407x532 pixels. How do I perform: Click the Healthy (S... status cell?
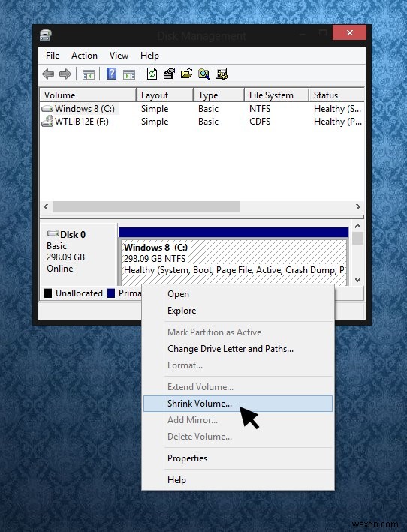pos(337,109)
